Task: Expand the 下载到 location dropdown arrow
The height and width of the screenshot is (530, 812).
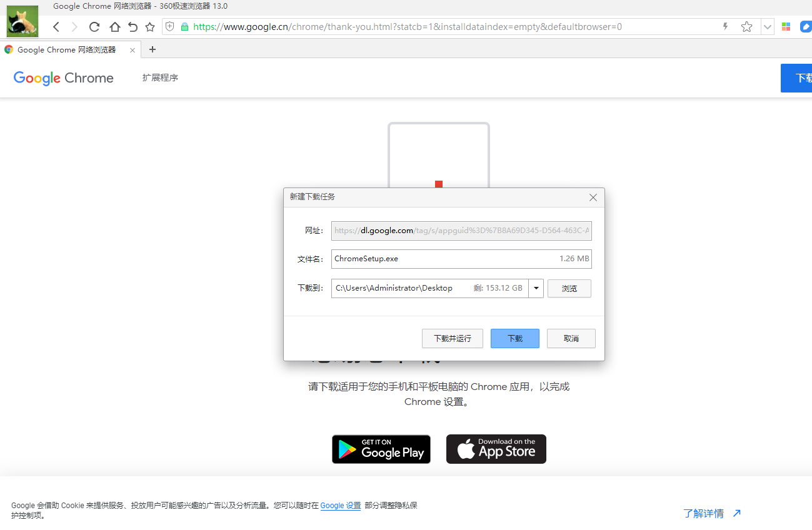Action: (536, 288)
